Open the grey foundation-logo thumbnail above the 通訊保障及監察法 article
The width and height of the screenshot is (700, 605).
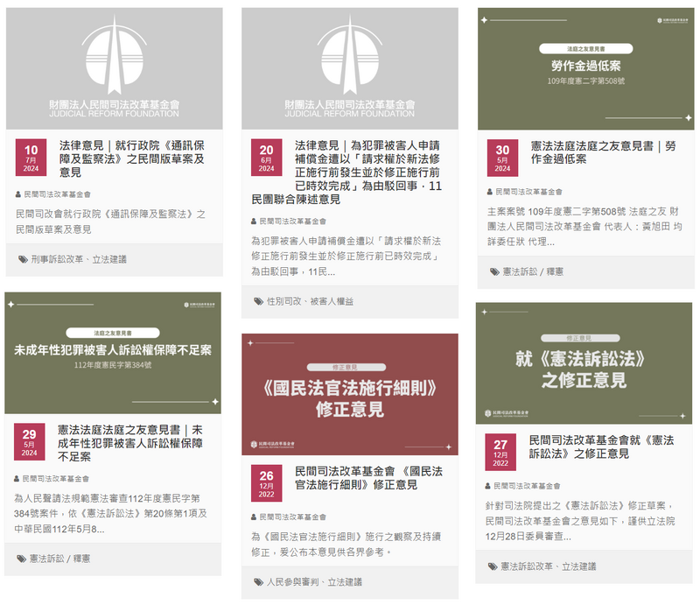pos(115,68)
